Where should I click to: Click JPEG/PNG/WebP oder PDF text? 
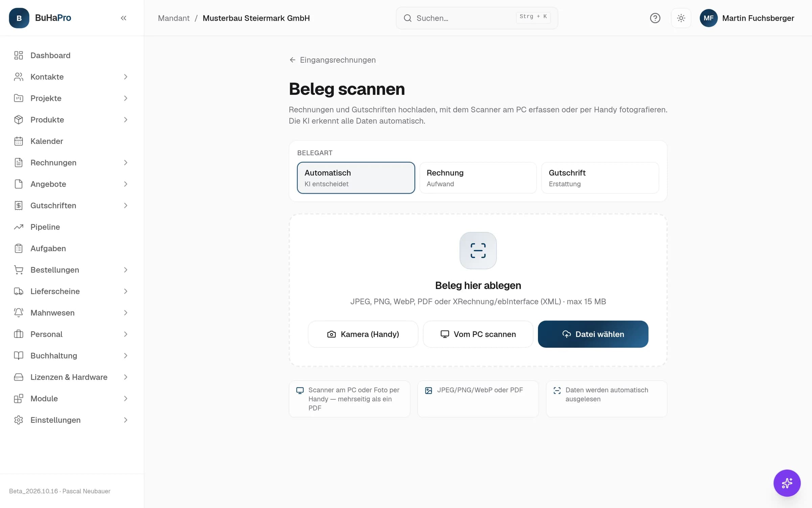click(x=480, y=390)
